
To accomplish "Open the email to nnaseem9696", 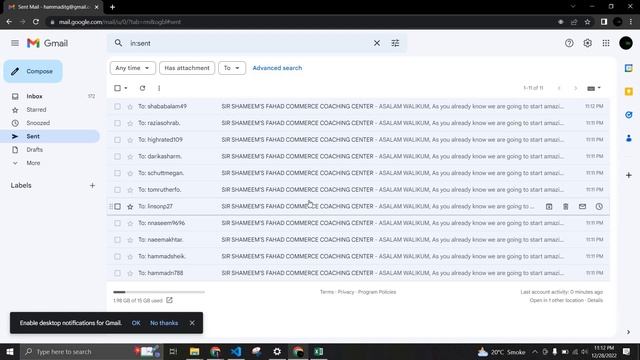I will (x=358, y=223).
